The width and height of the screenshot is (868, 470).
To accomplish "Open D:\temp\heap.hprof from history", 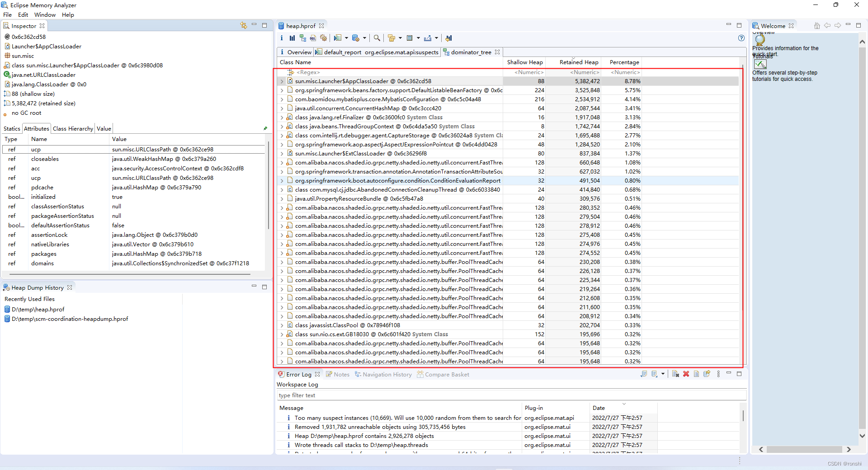I will click(38, 309).
